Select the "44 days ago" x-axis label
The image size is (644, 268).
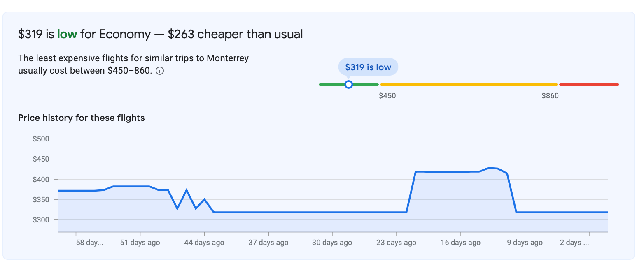pos(204,243)
